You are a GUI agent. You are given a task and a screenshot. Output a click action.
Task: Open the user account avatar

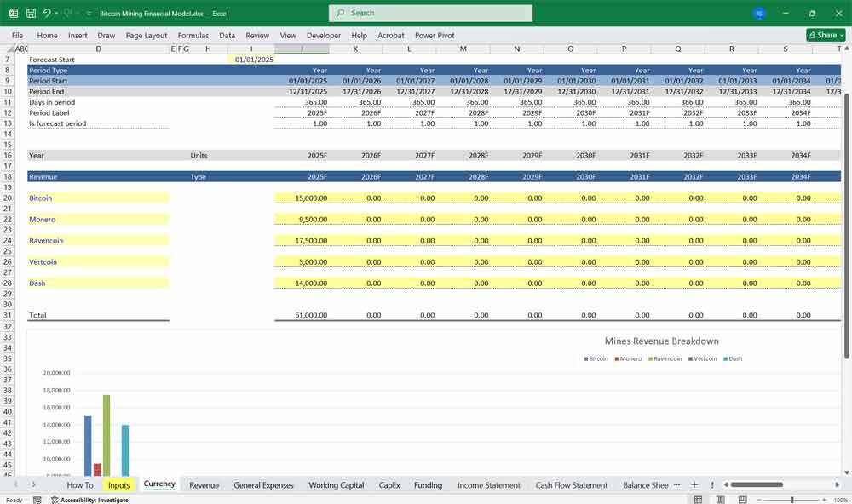(x=759, y=14)
